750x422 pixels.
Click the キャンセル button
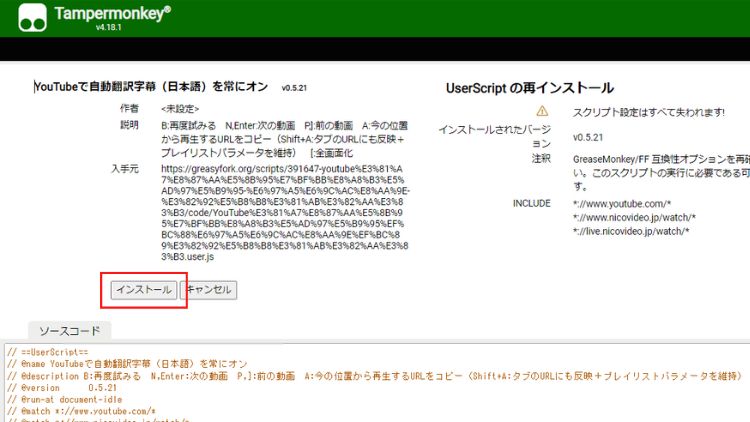coord(209,290)
